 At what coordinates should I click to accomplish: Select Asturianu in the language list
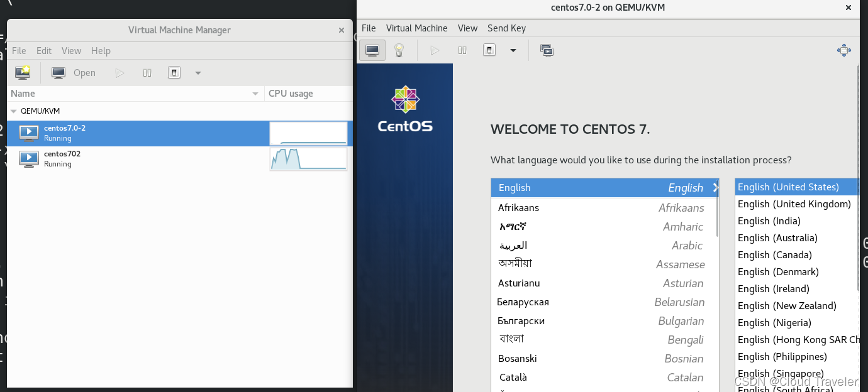click(x=604, y=283)
